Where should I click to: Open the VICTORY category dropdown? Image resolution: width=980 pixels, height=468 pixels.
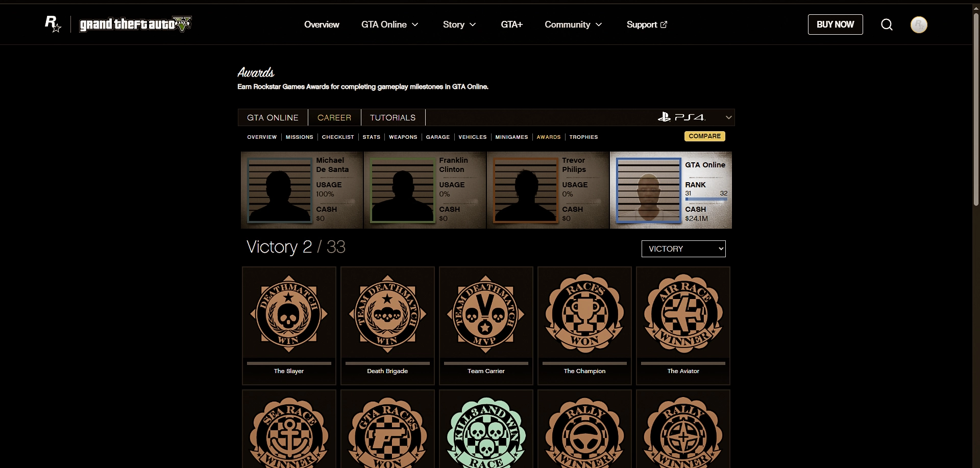pyautogui.click(x=683, y=249)
